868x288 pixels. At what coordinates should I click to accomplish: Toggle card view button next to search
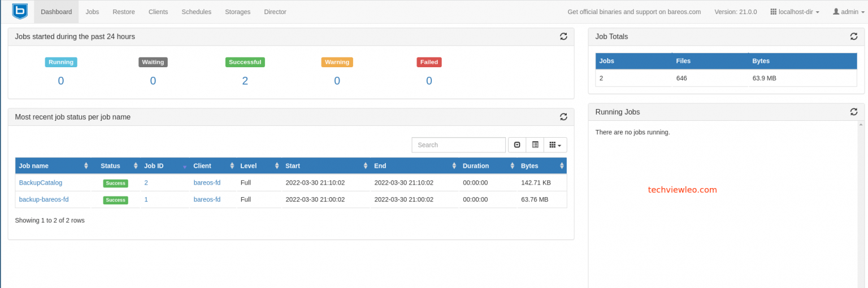pos(535,145)
